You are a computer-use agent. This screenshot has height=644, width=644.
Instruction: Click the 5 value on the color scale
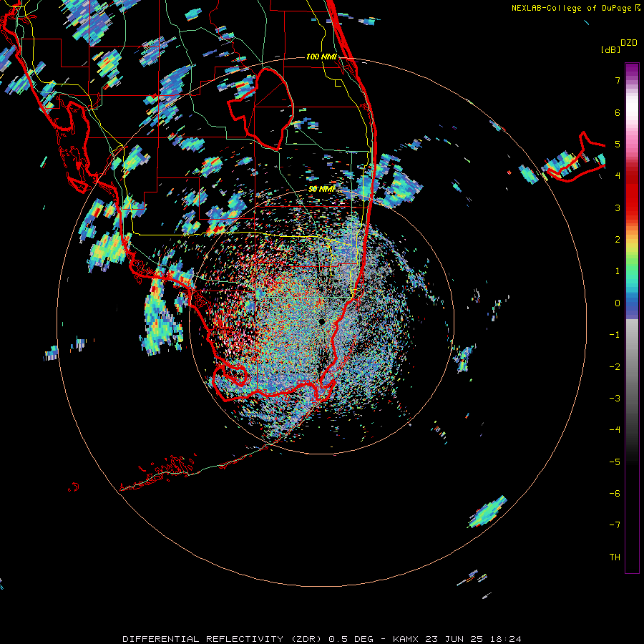(618, 144)
